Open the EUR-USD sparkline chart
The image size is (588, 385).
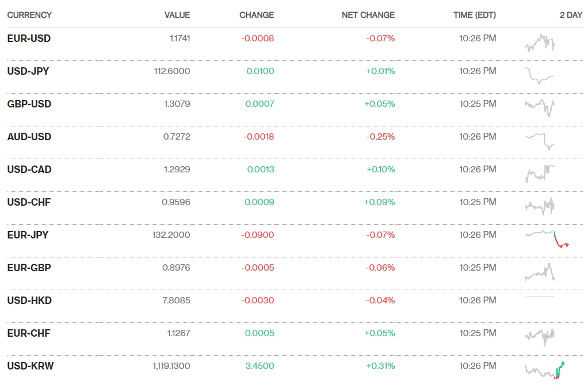click(541, 43)
